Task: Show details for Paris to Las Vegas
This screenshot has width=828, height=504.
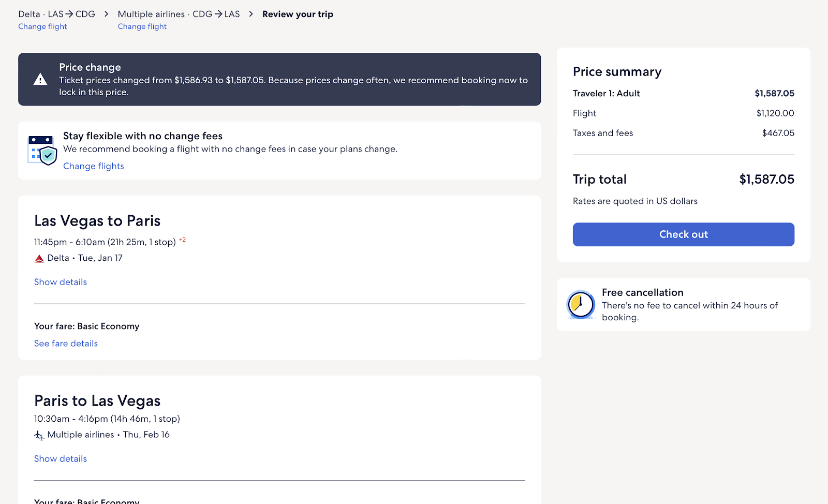Action: point(60,459)
